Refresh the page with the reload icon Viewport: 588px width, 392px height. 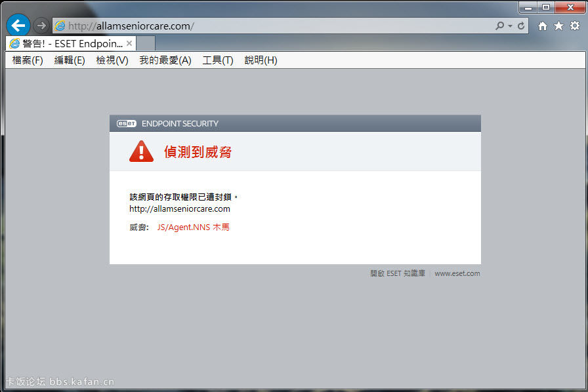coord(521,26)
